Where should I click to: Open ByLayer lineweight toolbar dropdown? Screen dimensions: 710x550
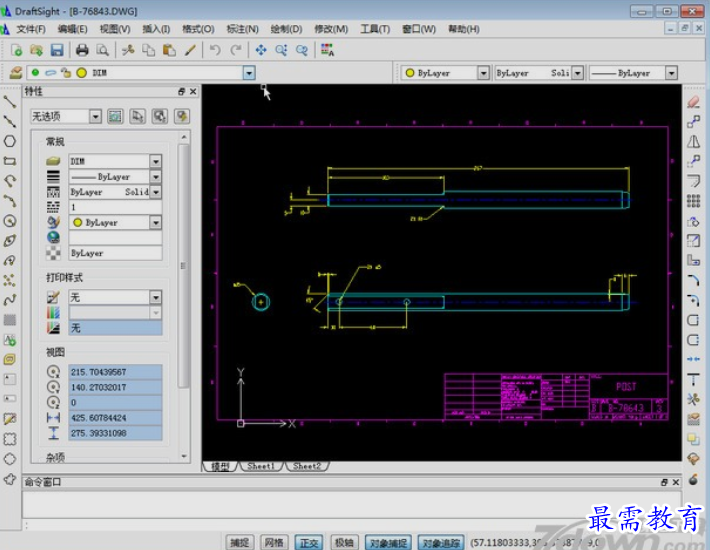pyautogui.click(x=671, y=73)
